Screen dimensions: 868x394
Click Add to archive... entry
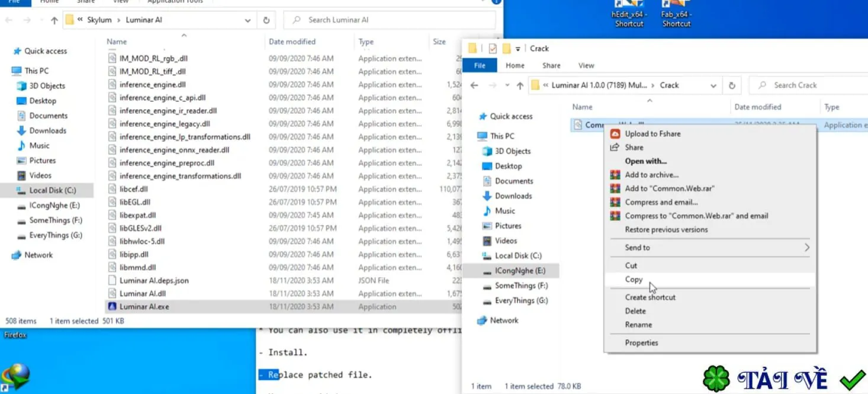point(652,175)
